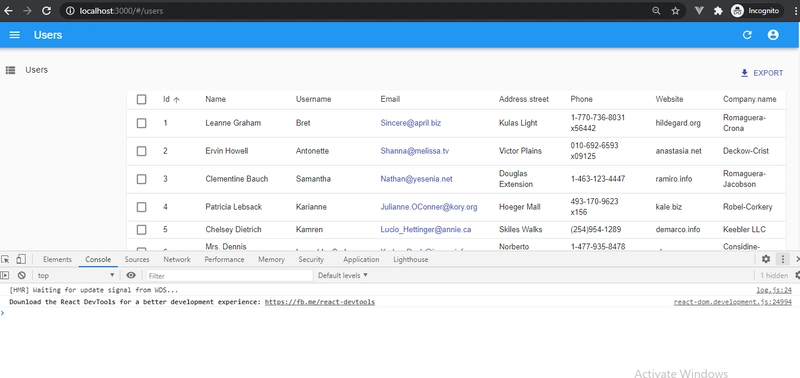Open the Memory tab in DevTools
Image resolution: width=800 pixels, height=378 pixels.
coord(271,259)
